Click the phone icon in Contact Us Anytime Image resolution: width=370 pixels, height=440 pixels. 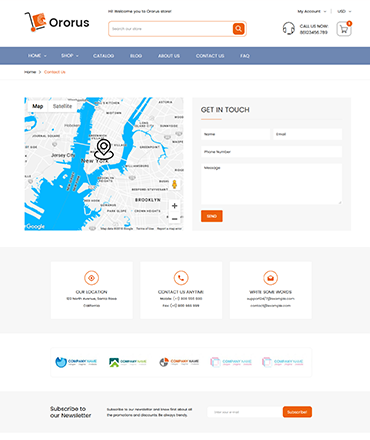pos(181,278)
